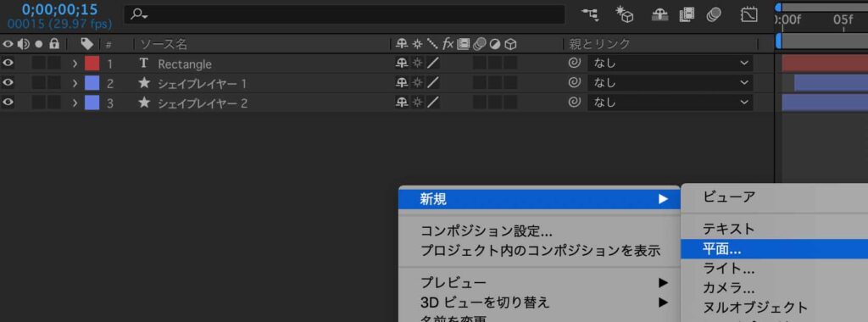Click the parent pick whip for Rectangle
868x322 pixels.
tap(574, 63)
